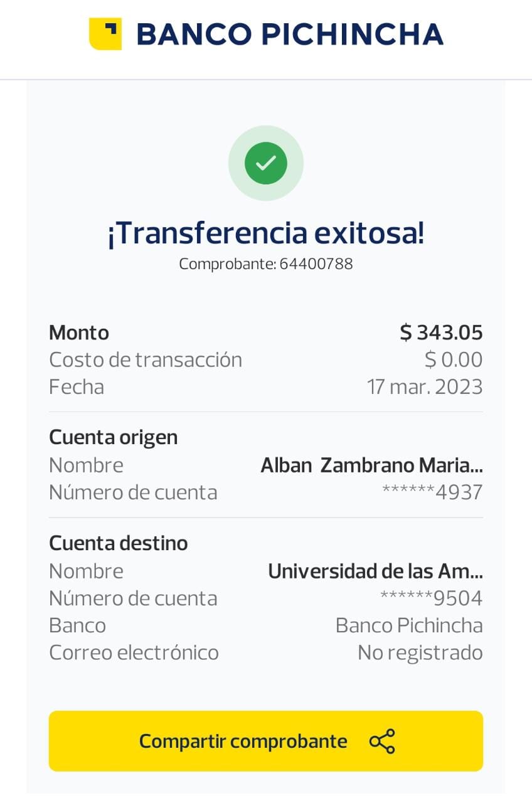Click the yellow Banco Pichincha logo icon
The height and width of the screenshot is (803, 532).
[x=105, y=34]
